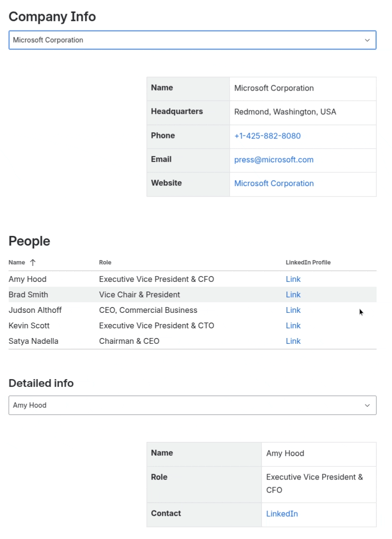Open the Microsoft Corporation company dropdown
Screen dimensions: 392x539
[192, 40]
